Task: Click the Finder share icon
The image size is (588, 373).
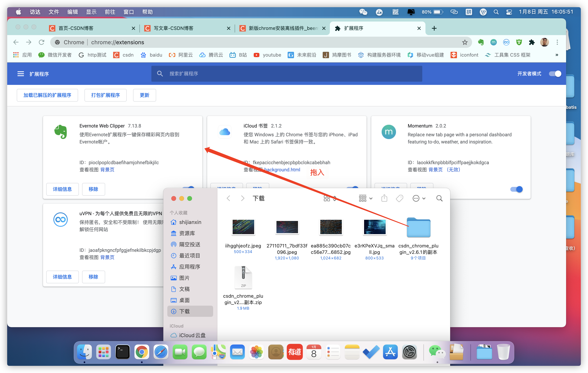Action: [384, 198]
